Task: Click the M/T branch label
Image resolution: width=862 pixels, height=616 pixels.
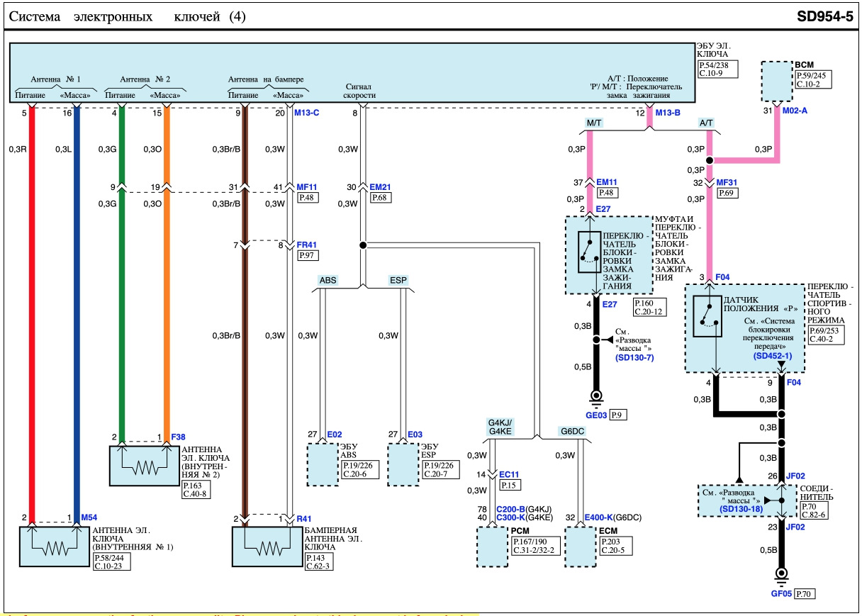Action: coord(594,122)
